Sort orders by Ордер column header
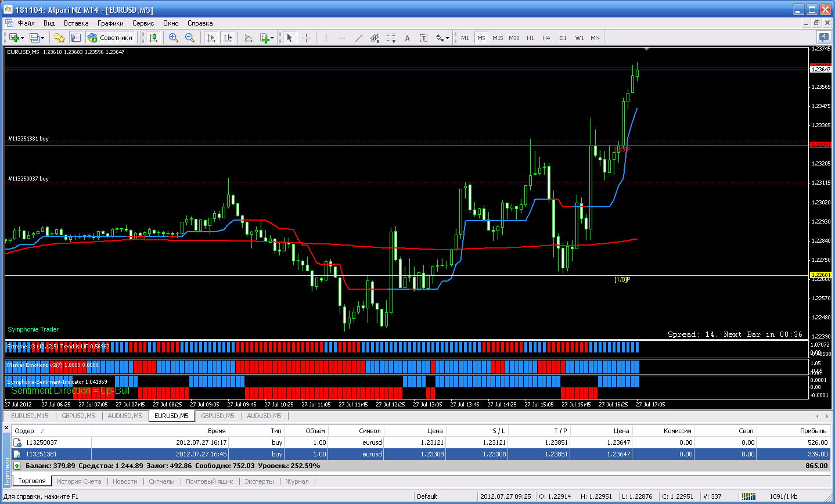Viewport: 835px width, 504px height. [51, 431]
